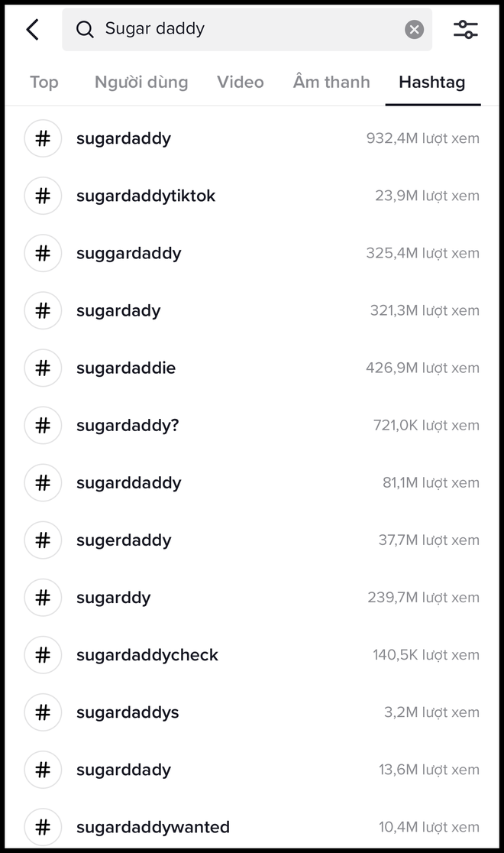Select the hashtag icon beside sugardaddytiktok
The image size is (504, 853).
[x=43, y=196]
